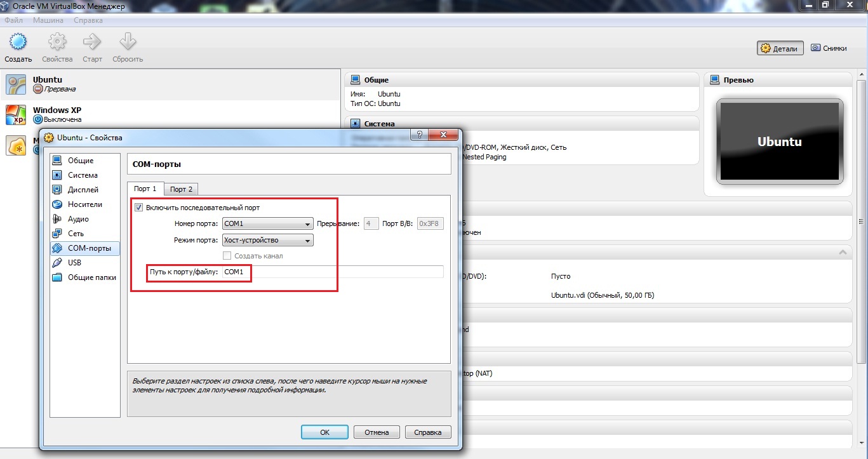
Task: Switch to Детали view button
Action: [x=780, y=48]
